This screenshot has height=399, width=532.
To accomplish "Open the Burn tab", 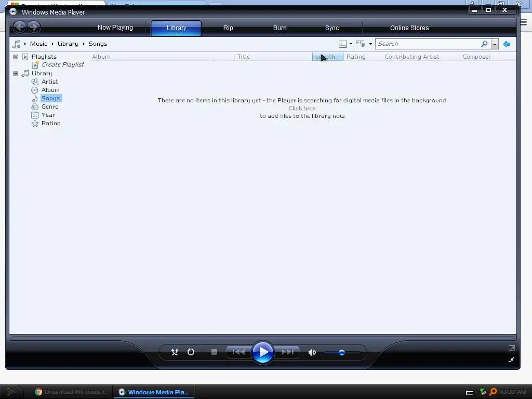I will click(x=280, y=28).
